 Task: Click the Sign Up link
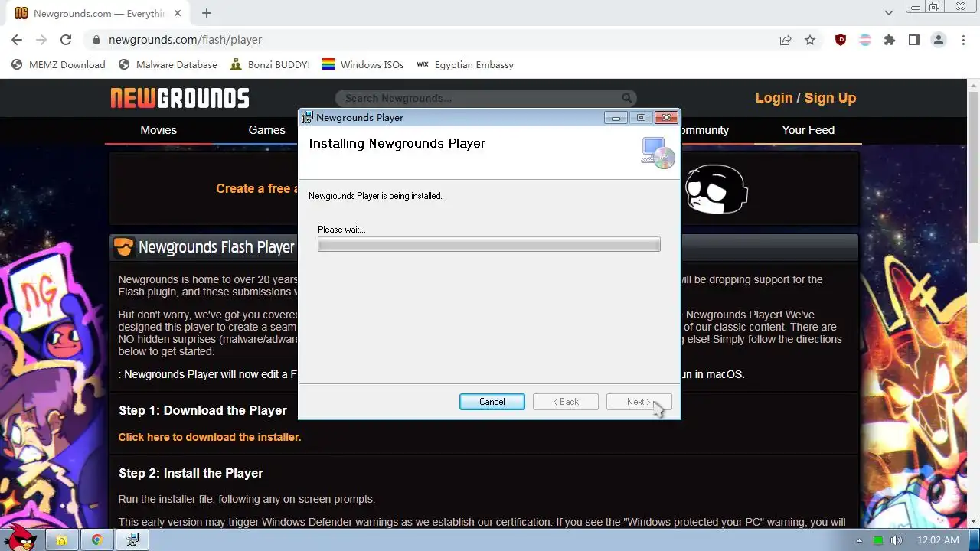pos(830,98)
